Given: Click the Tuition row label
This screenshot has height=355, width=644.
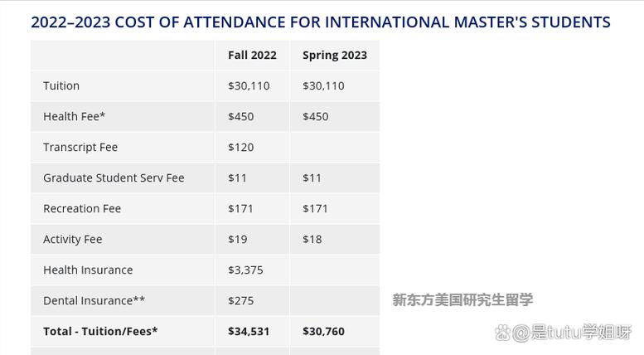Looking at the screenshot, I should (61, 86).
